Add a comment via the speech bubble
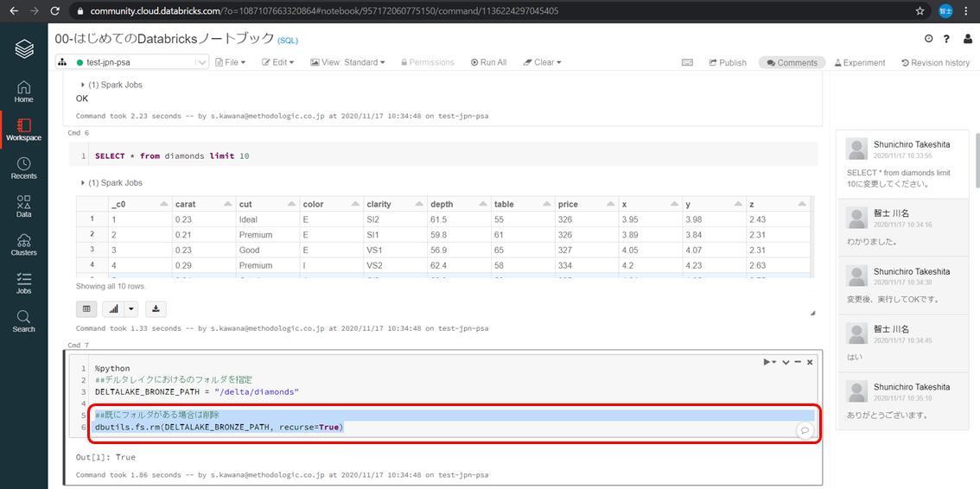 (x=805, y=430)
